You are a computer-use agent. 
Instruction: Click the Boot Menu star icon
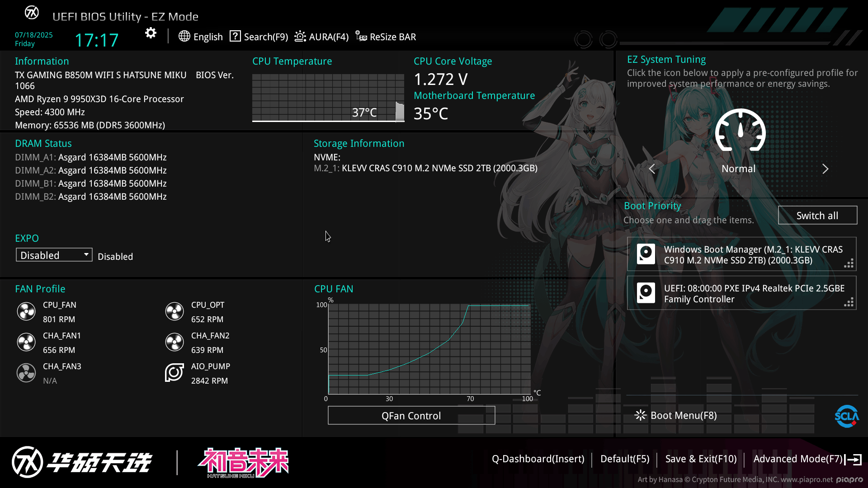[641, 415]
